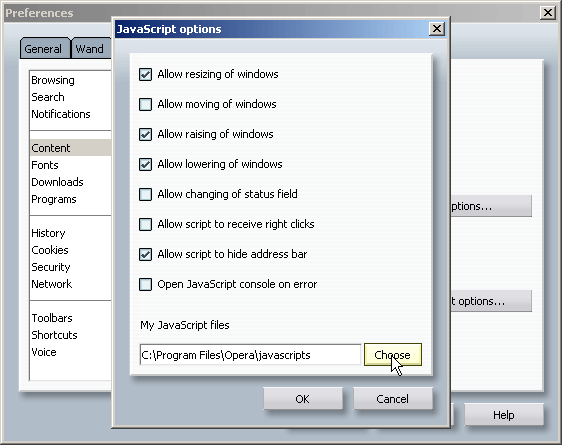Enable Allow changing of status field
562x445 pixels.
[x=145, y=195]
